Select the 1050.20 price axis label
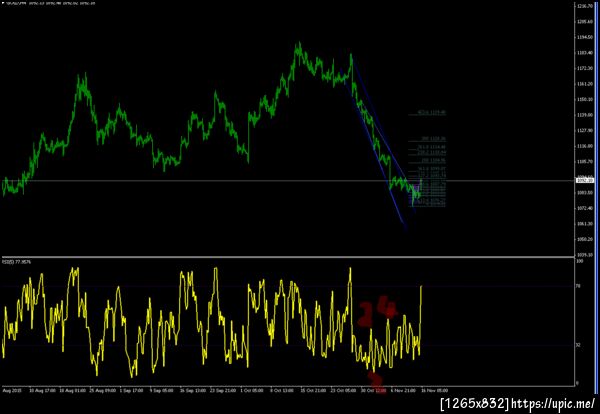This screenshot has height=414, width=600. pos(584,239)
